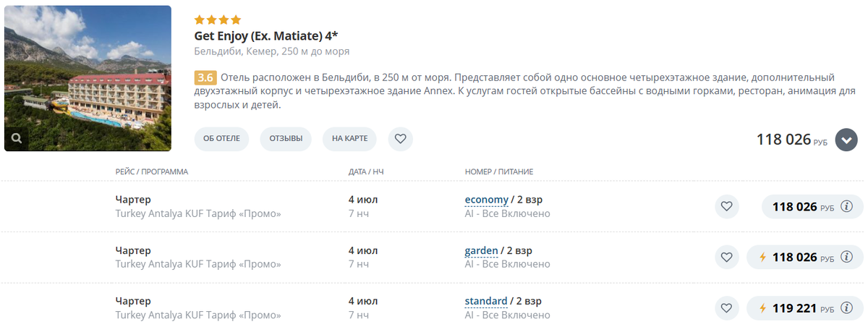The width and height of the screenshot is (868, 327).
Task: Open standard room type link
Action: pyautogui.click(x=485, y=301)
